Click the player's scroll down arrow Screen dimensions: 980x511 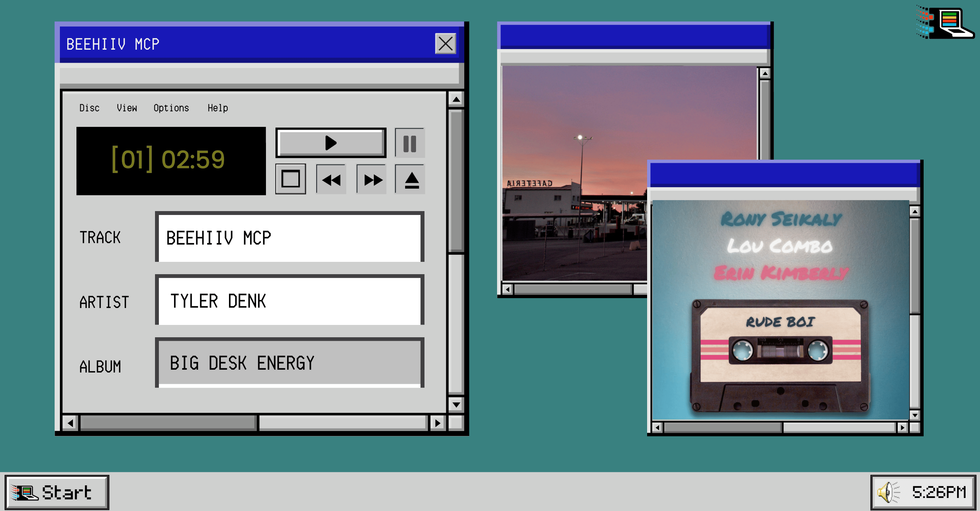(456, 405)
